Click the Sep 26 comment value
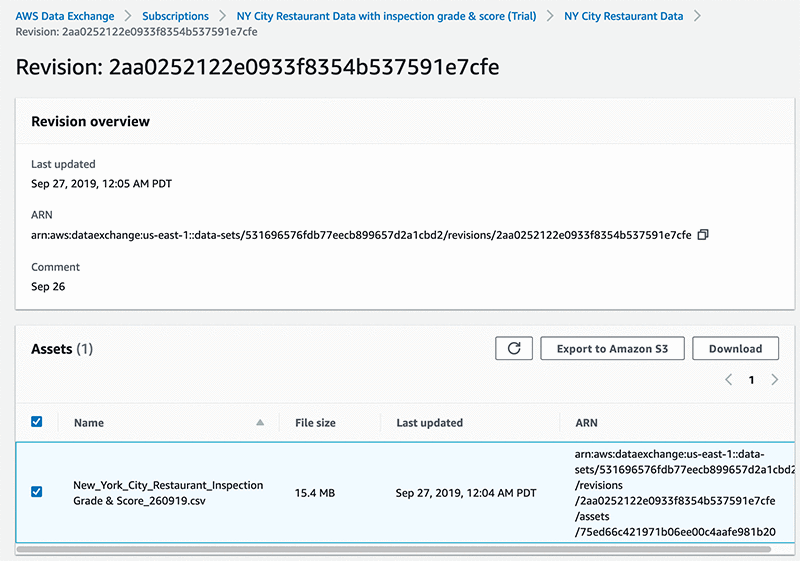This screenshot has width=800, height=561. tap(48, 287)
